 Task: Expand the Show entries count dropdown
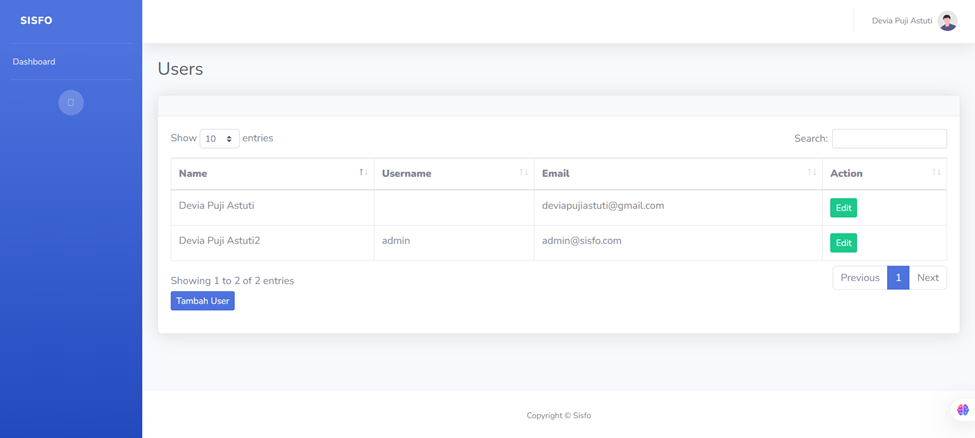click(219, 139)
